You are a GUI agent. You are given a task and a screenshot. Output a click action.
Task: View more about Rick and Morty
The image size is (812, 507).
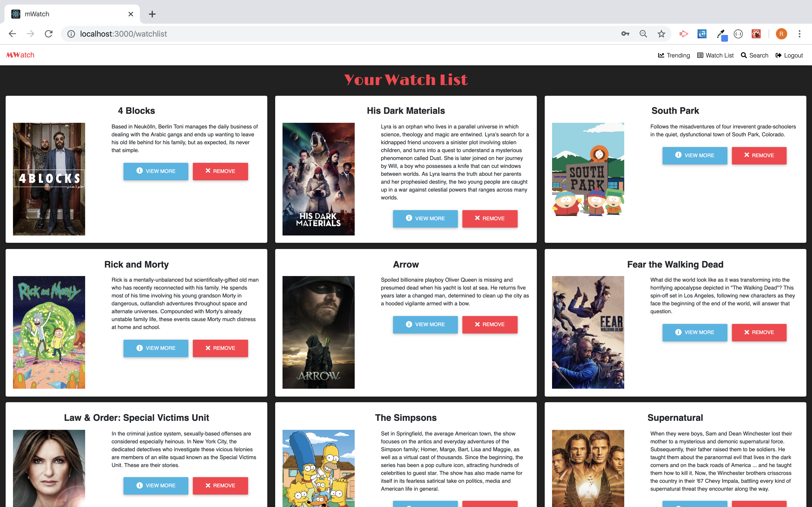click(156, 348)
